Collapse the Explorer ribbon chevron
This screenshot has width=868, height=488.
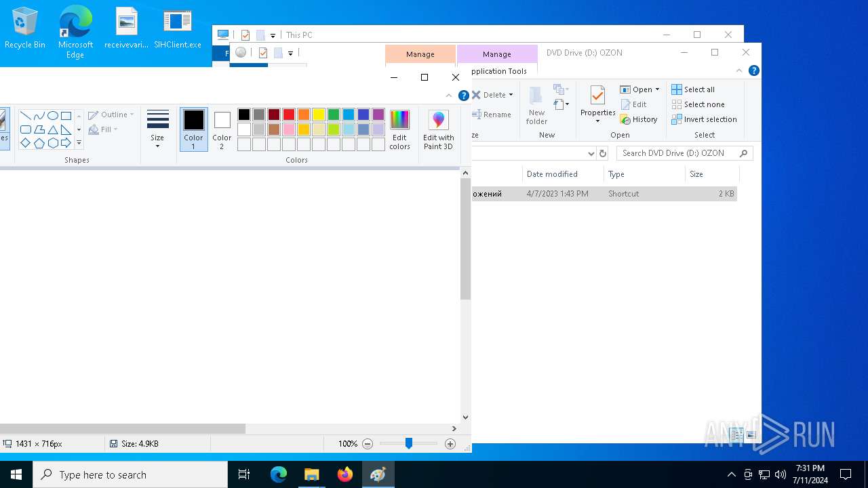click(739, 70)
